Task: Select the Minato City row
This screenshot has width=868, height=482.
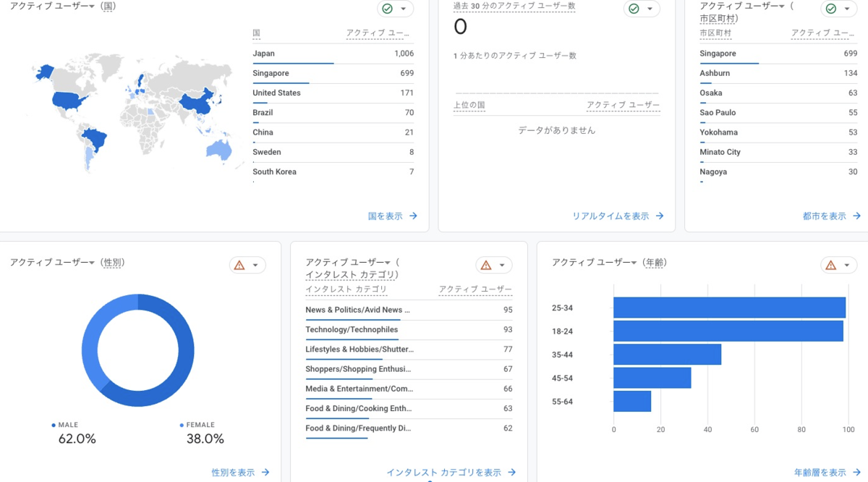Action: pos(778,152)
